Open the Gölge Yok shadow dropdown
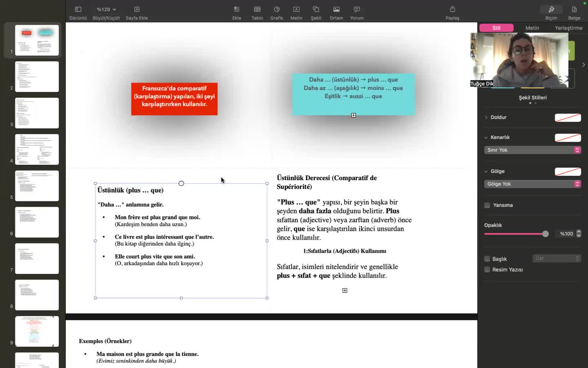This screenshot has height=368, width=588. pyautogui.click(x=532, y=184)
